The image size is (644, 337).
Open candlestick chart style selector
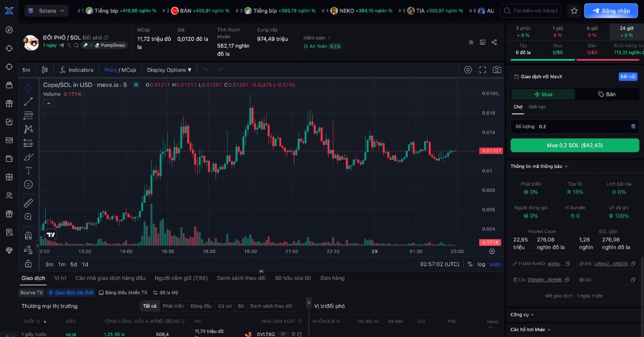tap(45, 70)
